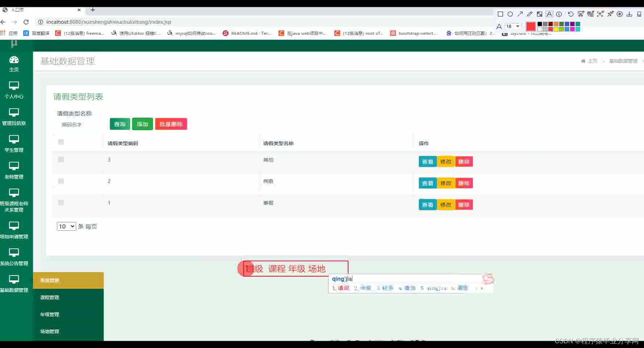Click 查看 for the 其他 row
Image resolution: width=644 pixels, height=348 pixels.
(x=428, y=162)
